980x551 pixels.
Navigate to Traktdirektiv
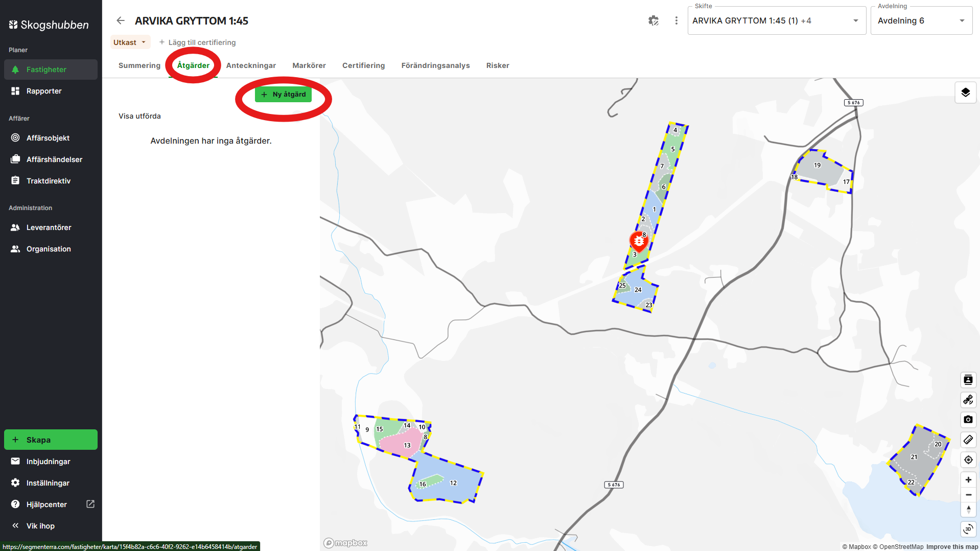click(51, 181)
